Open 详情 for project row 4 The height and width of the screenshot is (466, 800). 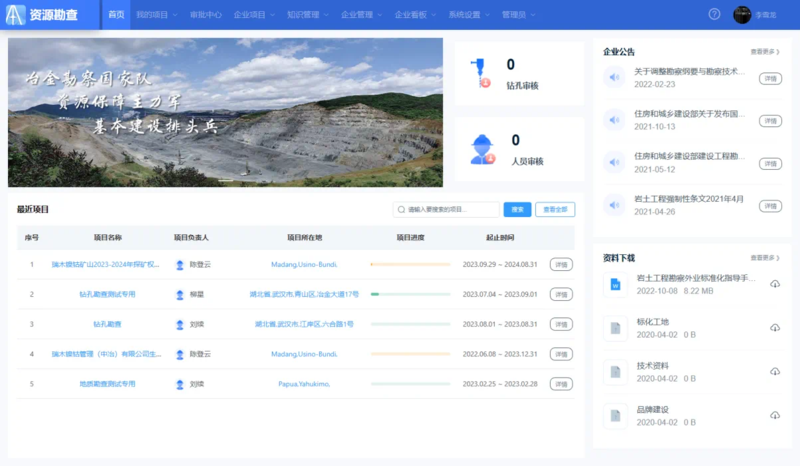coord(561,354)
